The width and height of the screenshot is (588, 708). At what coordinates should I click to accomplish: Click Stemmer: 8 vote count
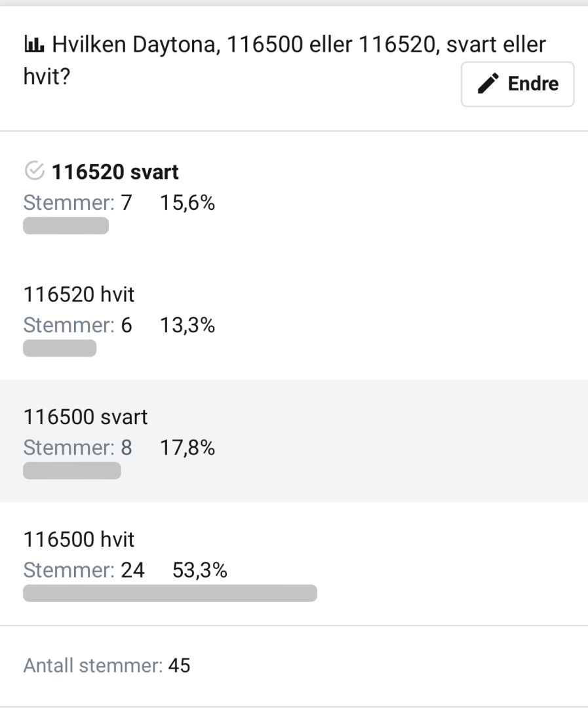pos(77,448)
